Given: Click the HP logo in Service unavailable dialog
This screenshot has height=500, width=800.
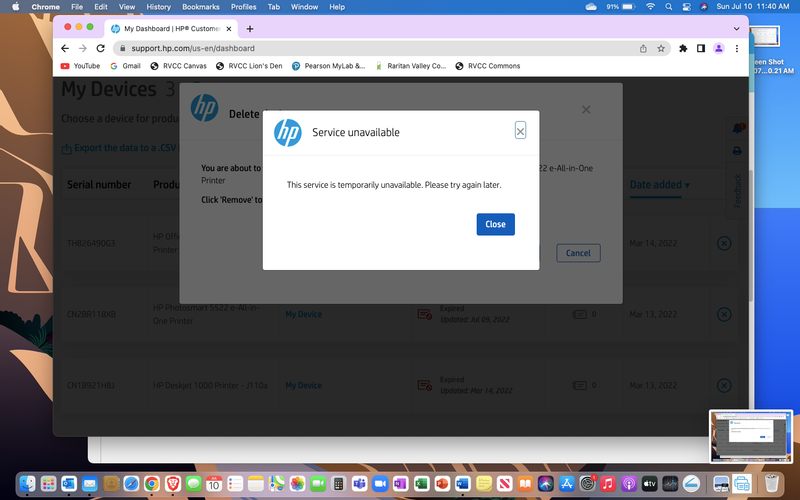Looking at the screenshot, I should 288,133.
